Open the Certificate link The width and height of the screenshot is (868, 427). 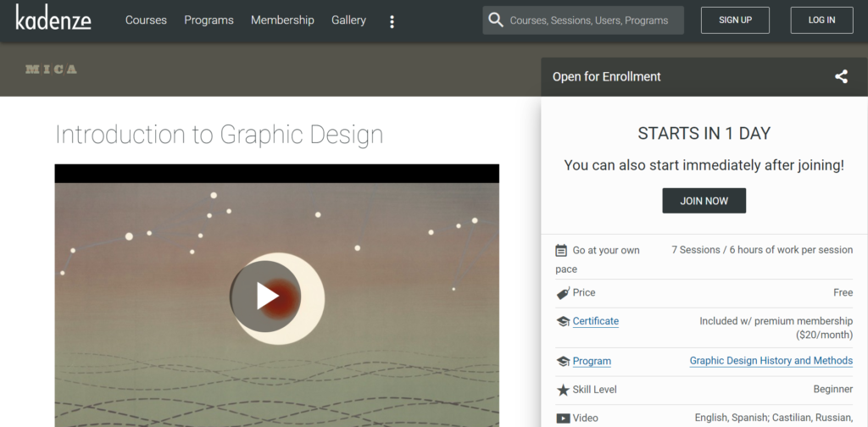[596, 321]
